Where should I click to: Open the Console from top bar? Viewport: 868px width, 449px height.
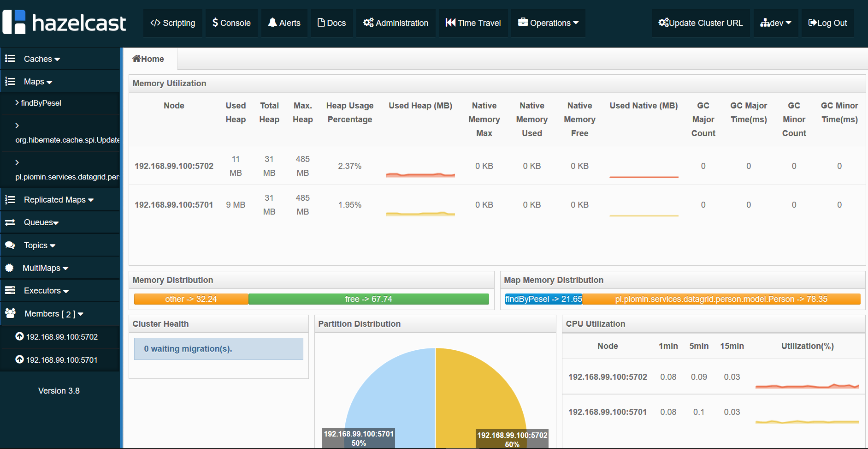tap(231, 23)
